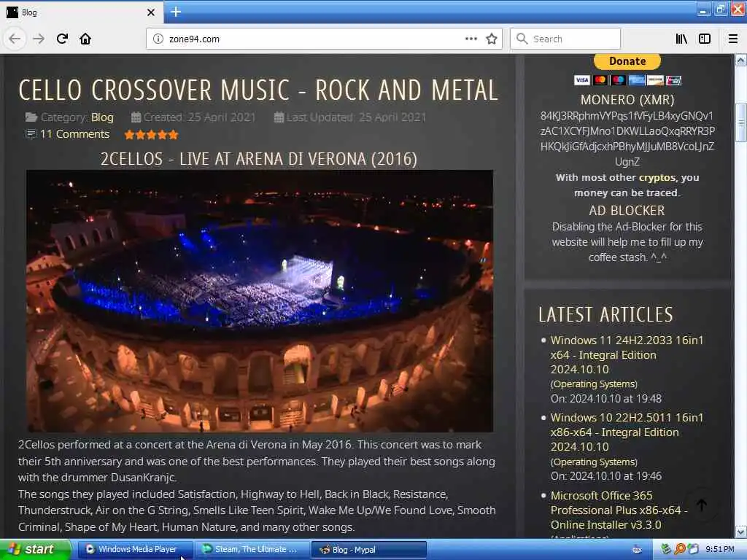Image resolution: width=747 pixels, height=560 pixels.
Task: Toggle the sidebar view icon
Action: coord(705,39)
